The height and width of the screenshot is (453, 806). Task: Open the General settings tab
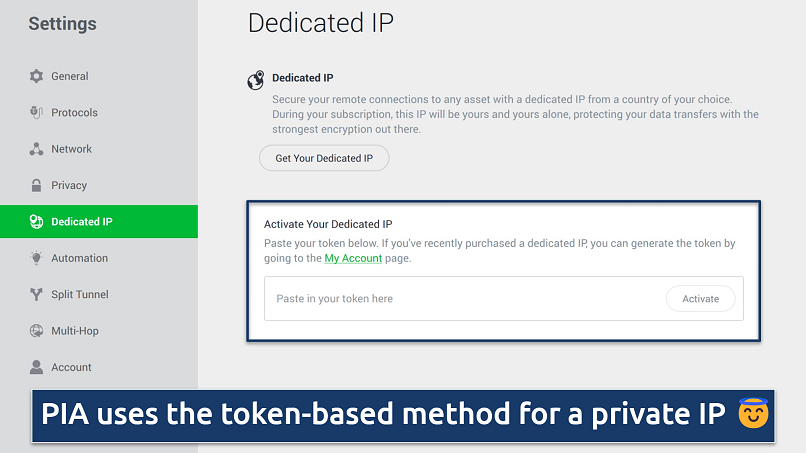70,76
